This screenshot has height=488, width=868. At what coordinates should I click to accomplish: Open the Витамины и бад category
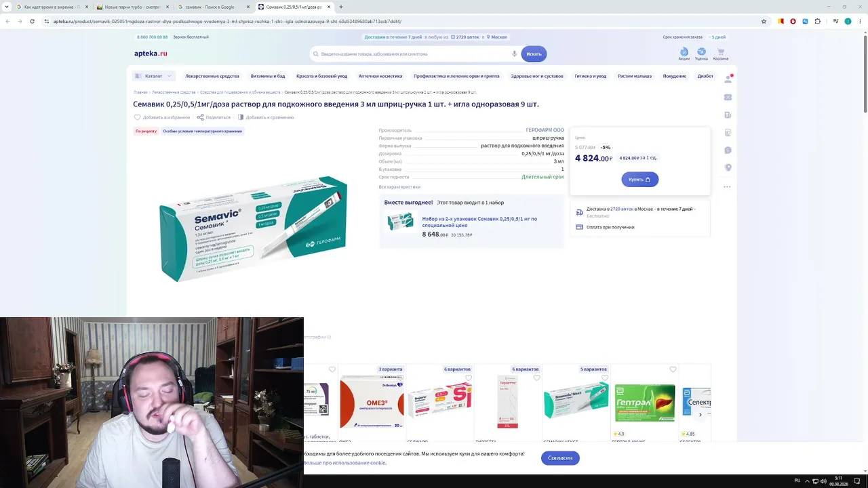click(x=268, y=76)
